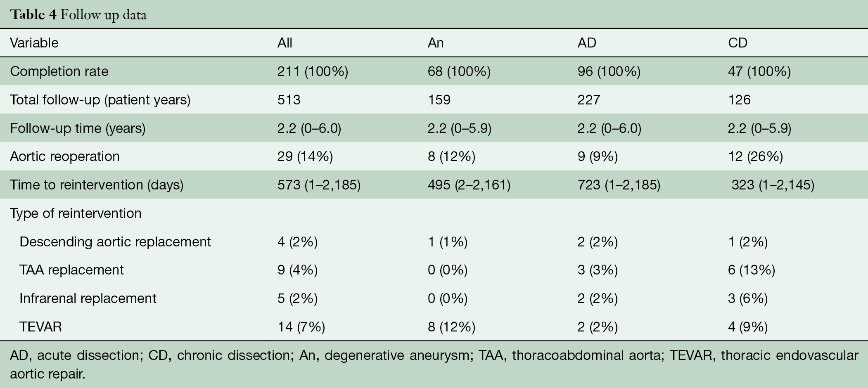Select the Variable column header

click(x=34, y=43)
